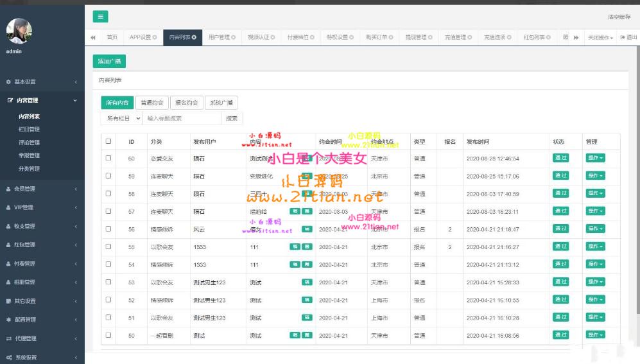
Task: Show the 所有内容 filter
Action: pyautogui.click(x=117, y=103)
